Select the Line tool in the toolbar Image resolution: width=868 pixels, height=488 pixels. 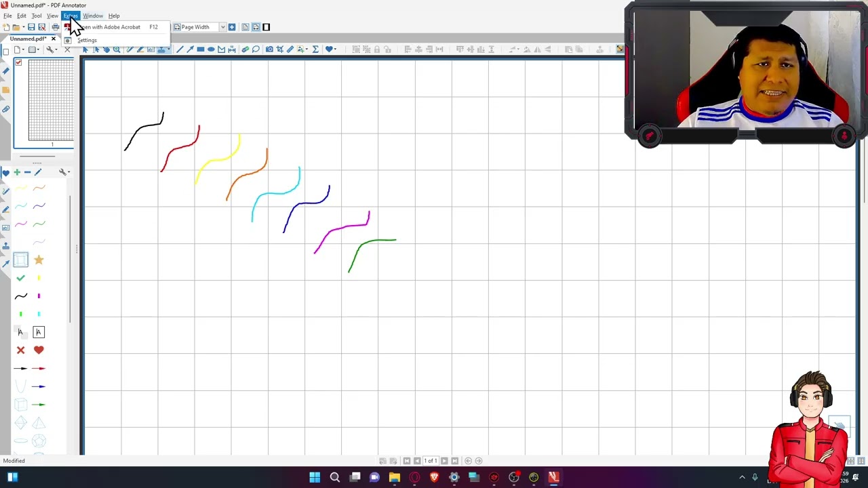click(180, 49)
